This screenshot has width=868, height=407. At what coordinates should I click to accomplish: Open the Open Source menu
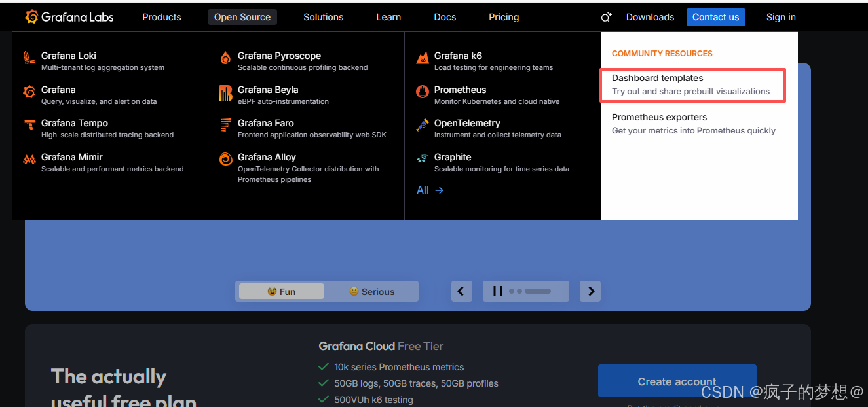coord(242,17)
